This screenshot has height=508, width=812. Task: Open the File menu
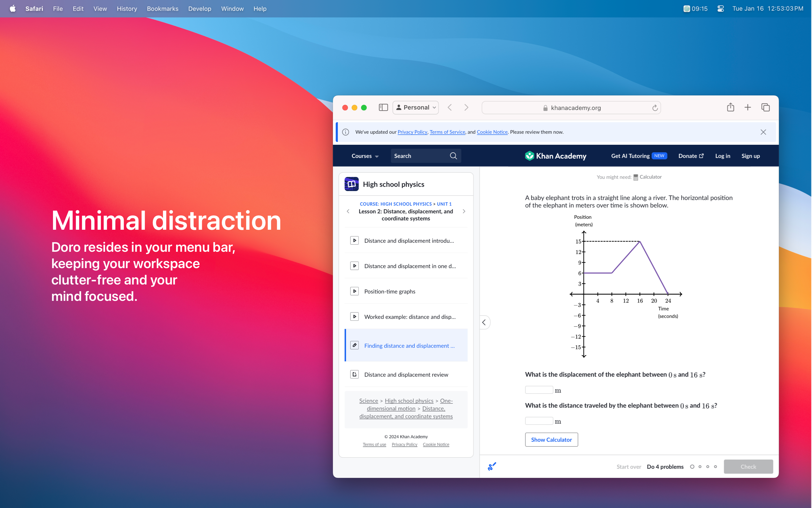pos(58,8)
